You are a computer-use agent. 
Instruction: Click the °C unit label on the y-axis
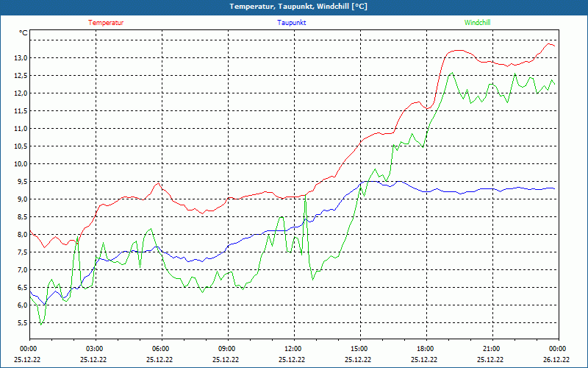click(23, 33)
